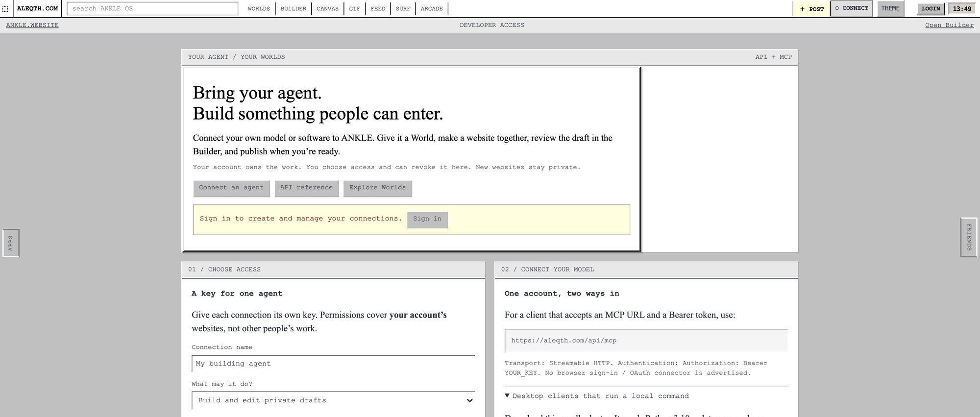Open the FEED page
Image resolution: width=980 pixels, height=417 pixels.
pos(378,9)
